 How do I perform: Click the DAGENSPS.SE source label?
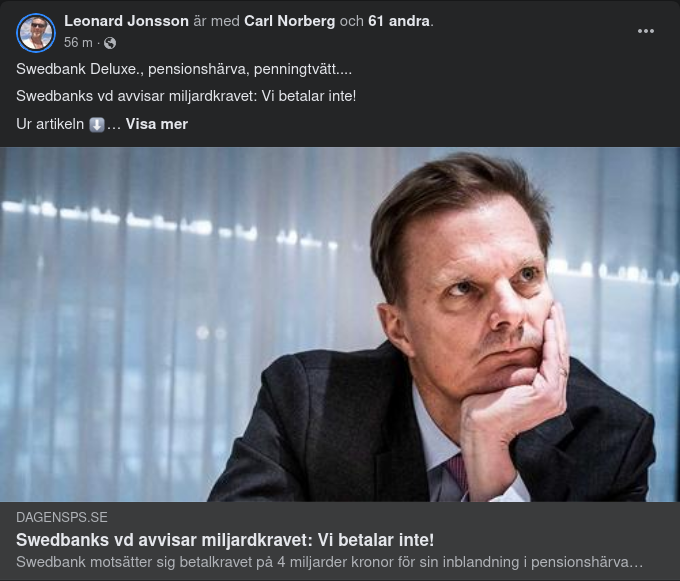(x=62, y=517)
